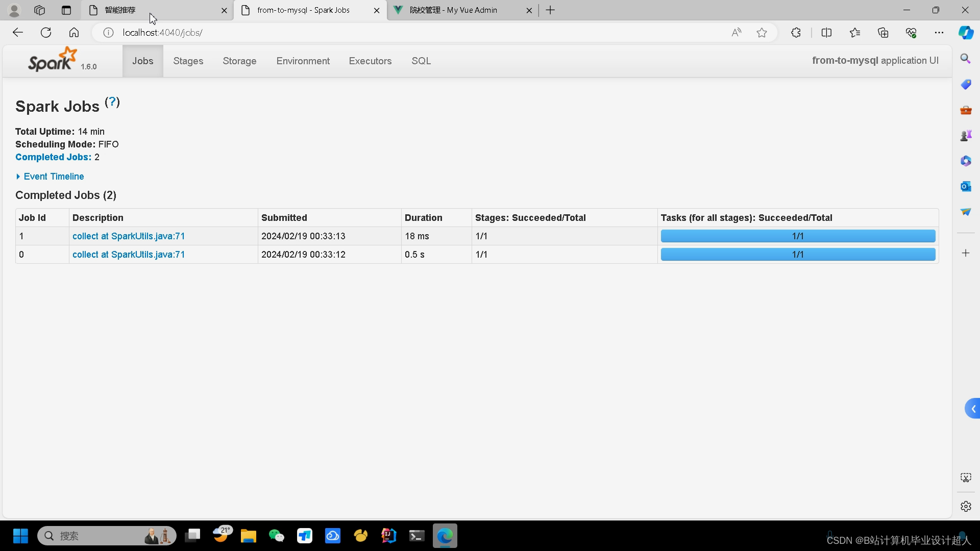This screenshot has width=980, height=551.
Task: Open sidebar settings gear
Action: point(966,506)
